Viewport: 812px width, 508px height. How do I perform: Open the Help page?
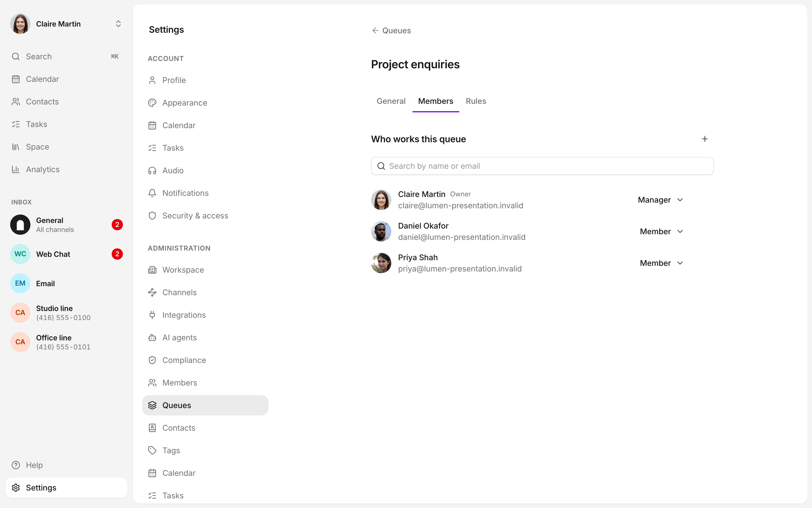[67, 465]
